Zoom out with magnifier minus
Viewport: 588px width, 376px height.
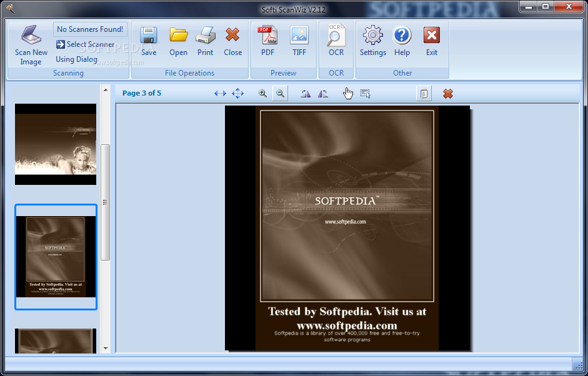280,93
